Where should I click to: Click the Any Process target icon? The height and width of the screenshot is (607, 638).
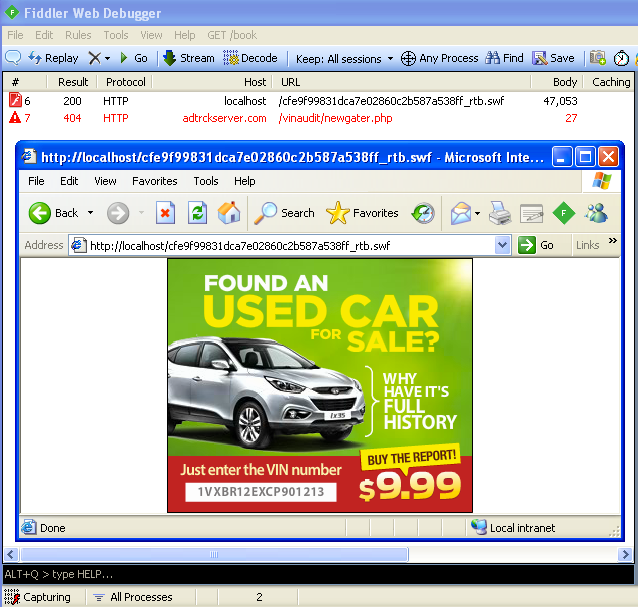click(x=408, y=59)
